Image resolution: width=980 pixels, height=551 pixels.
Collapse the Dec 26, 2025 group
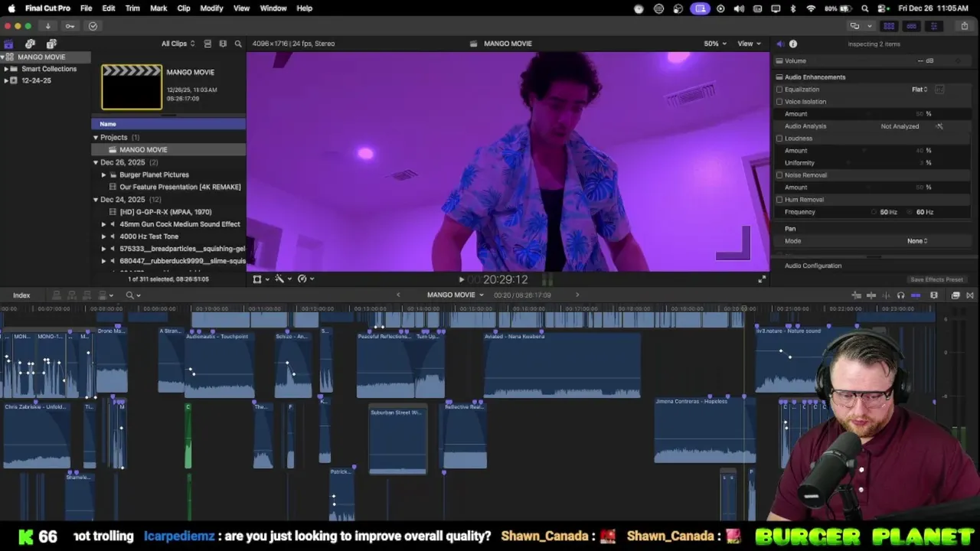96,163
